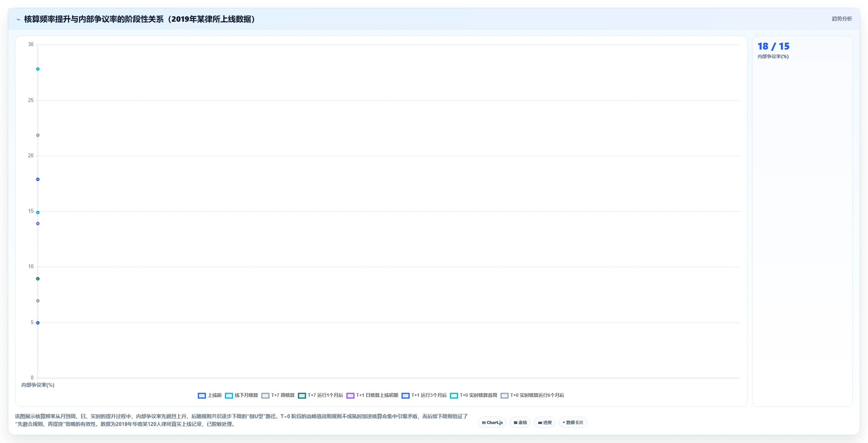Viewport: 868px width, 443px height.
Task: Click the blue data point near 18
Action: (38, 179)
